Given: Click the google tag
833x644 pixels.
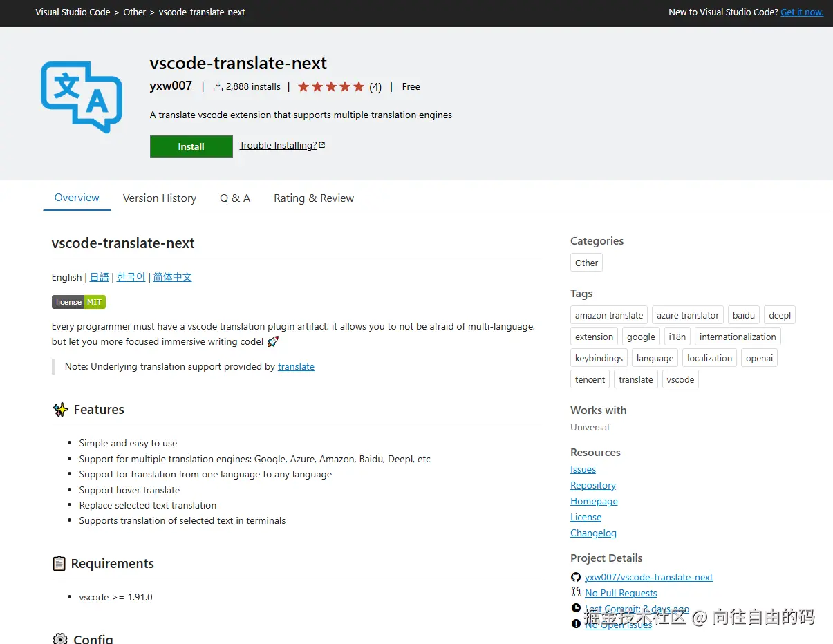Looking at the screenshot, I should [x=641, y=337].
